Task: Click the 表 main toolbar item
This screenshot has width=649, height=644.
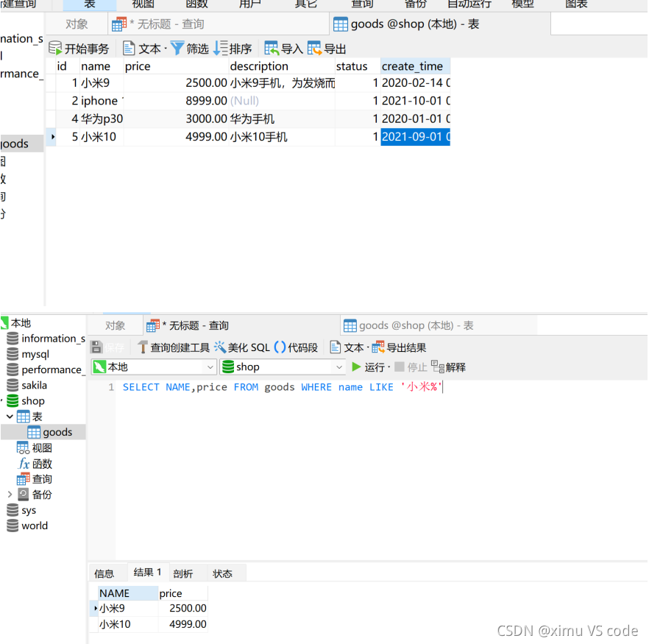Action: tap(90, 4)
